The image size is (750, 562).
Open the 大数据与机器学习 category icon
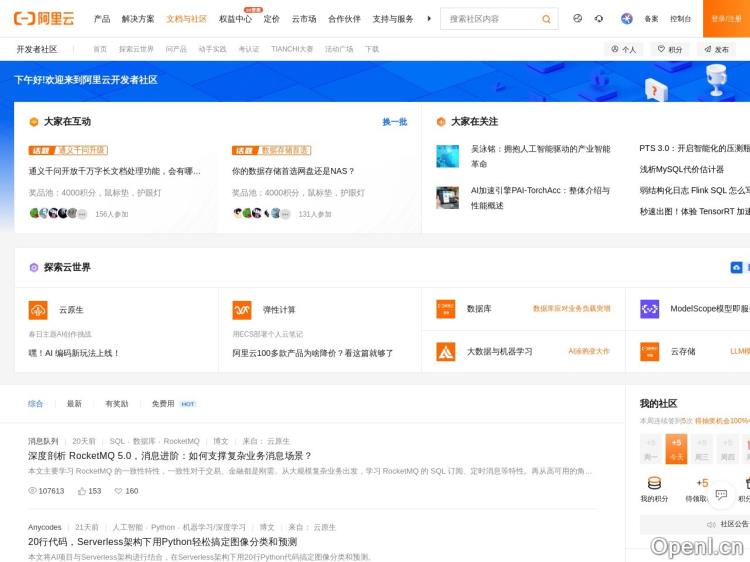[446, 352]
